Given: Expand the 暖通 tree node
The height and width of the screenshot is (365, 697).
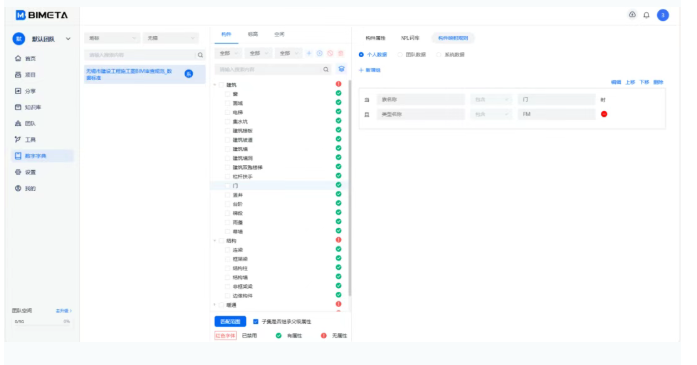Looking at the screenshot, I should [x=215, y=305].
